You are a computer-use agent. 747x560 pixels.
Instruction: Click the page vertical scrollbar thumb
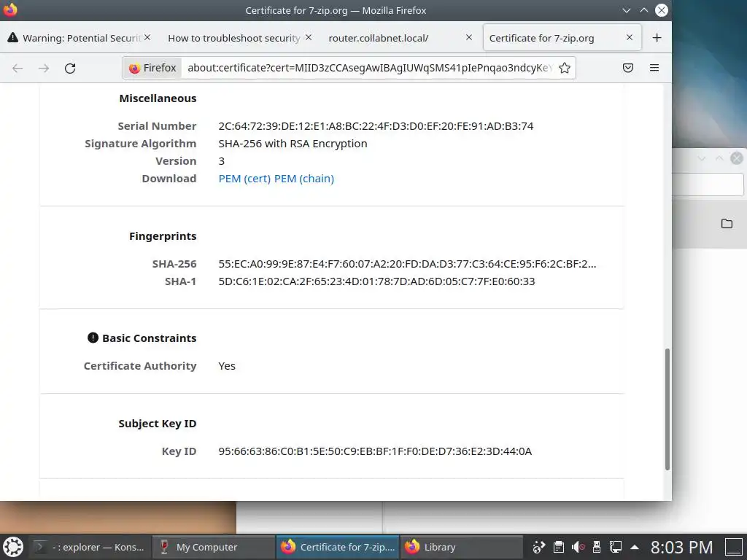(667, 410)
